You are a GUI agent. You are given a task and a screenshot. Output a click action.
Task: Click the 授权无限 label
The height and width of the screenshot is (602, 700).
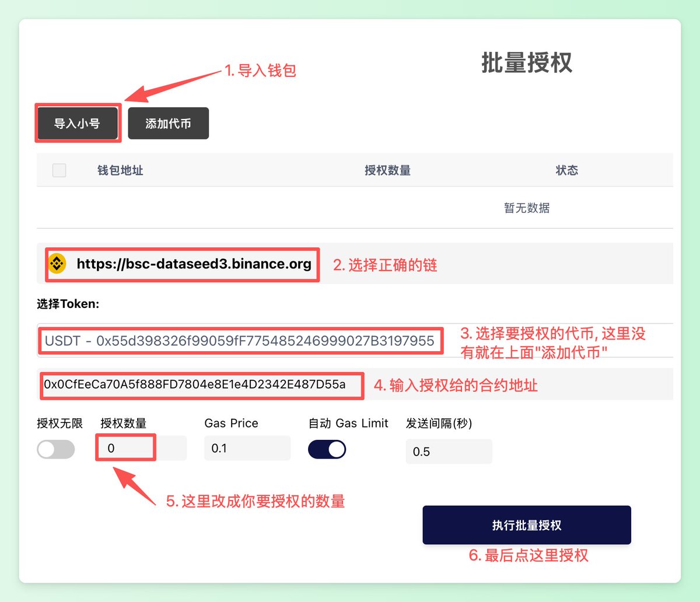pyautogui.click(x=60, y=423)
